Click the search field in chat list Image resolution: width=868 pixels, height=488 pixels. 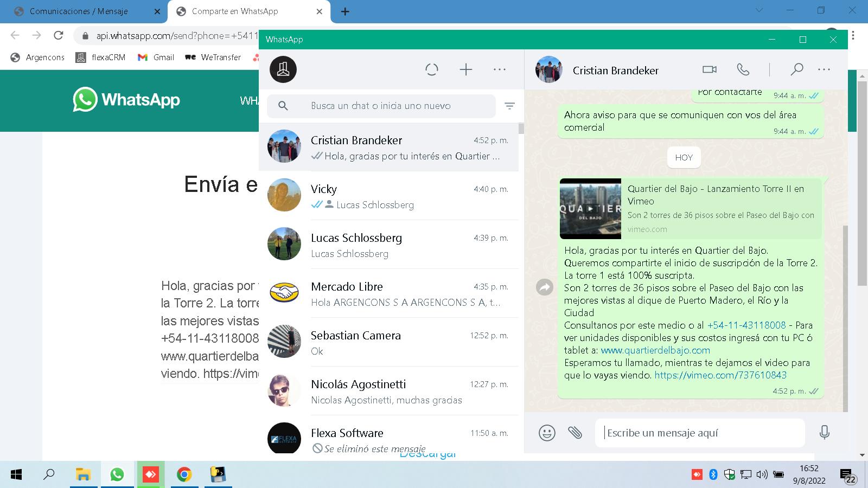click(381, 106)
